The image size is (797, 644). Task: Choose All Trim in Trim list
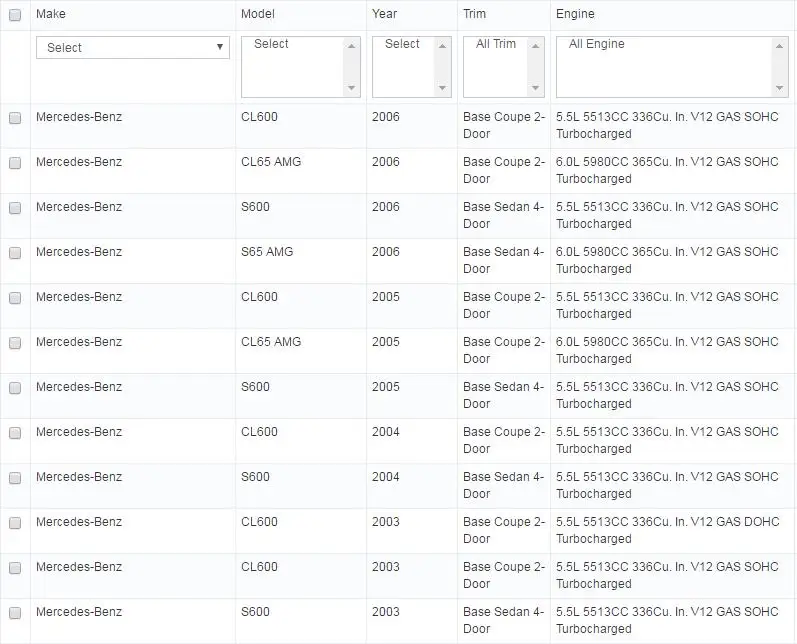(x=496, y=44)
